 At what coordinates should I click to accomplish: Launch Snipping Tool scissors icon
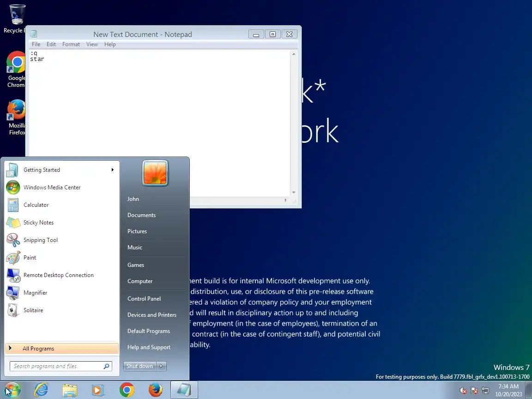[x=13, y=240]
